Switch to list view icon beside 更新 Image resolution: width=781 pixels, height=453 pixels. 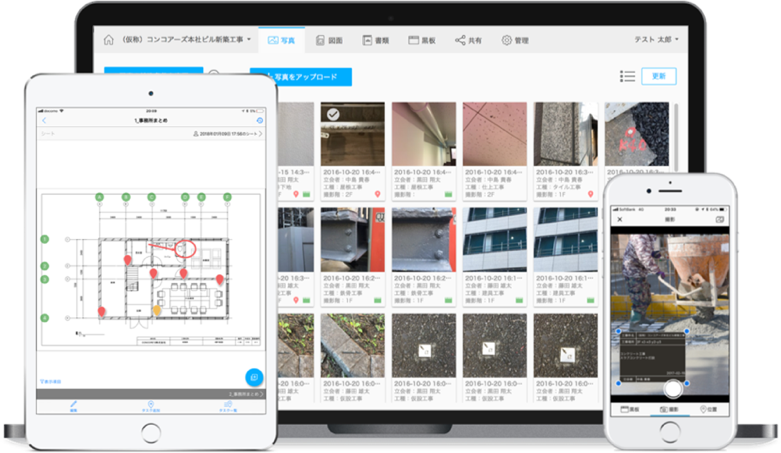[627, 76]
